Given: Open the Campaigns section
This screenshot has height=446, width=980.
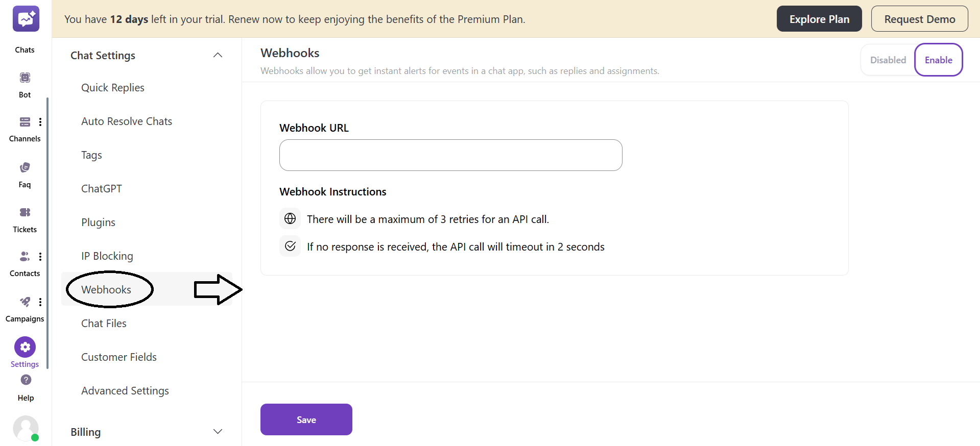Looking at the screenshot, I should pyautogui.click(x=25, y=302).
